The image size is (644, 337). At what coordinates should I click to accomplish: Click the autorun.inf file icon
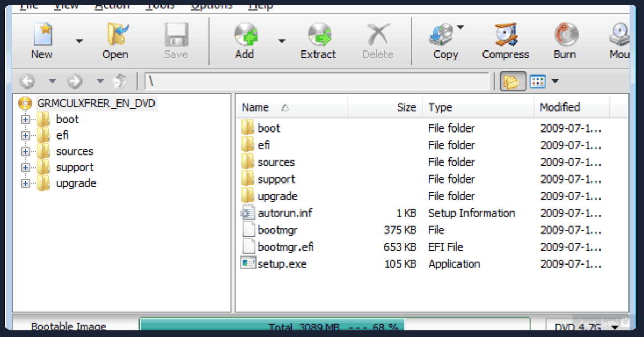point(248,213)
